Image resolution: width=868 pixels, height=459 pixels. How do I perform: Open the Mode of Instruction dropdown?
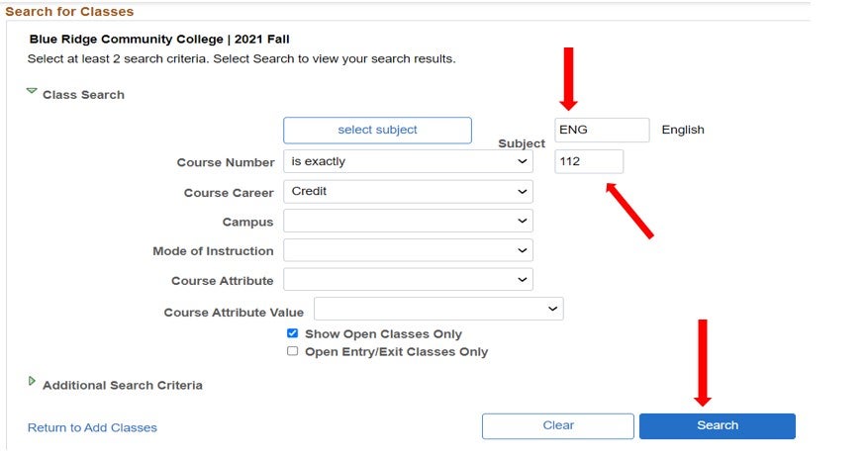(408, 250)
